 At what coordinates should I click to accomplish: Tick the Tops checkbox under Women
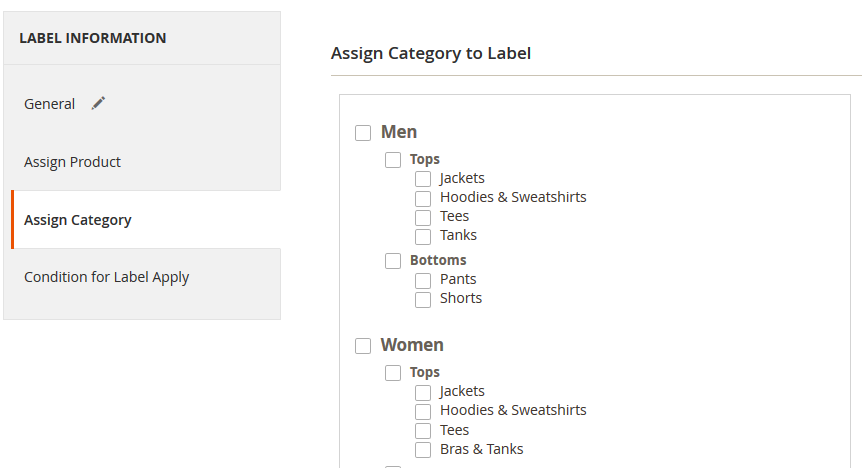[393, 373]
